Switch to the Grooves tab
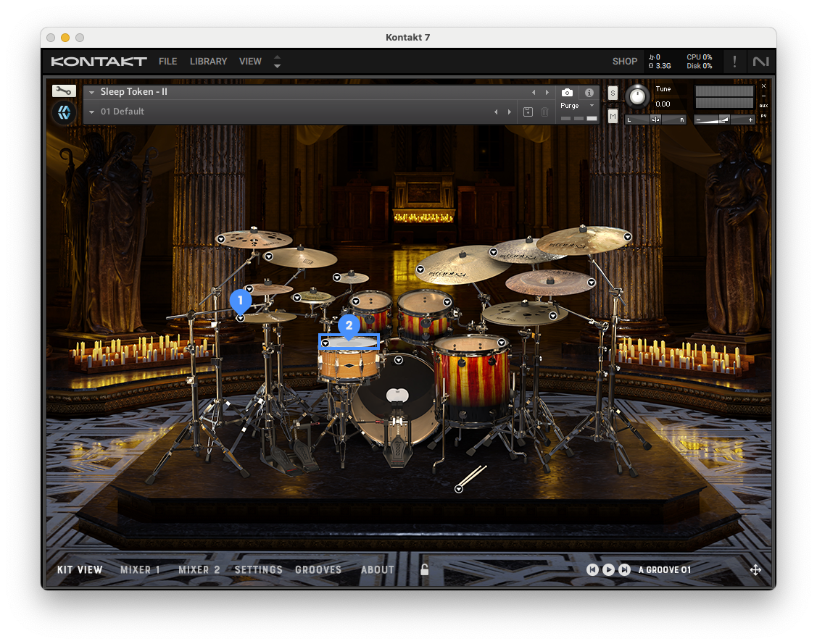Viewport: 817px width, 644px height. click(x=318, y=570)
